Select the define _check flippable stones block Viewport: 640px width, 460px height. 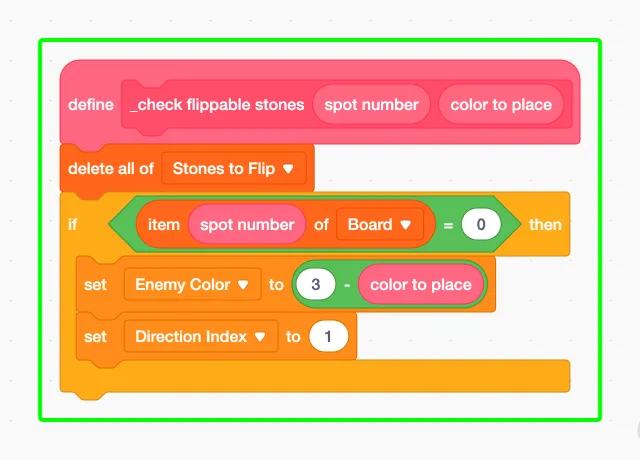pyautogui.click(x=92, y=104)
